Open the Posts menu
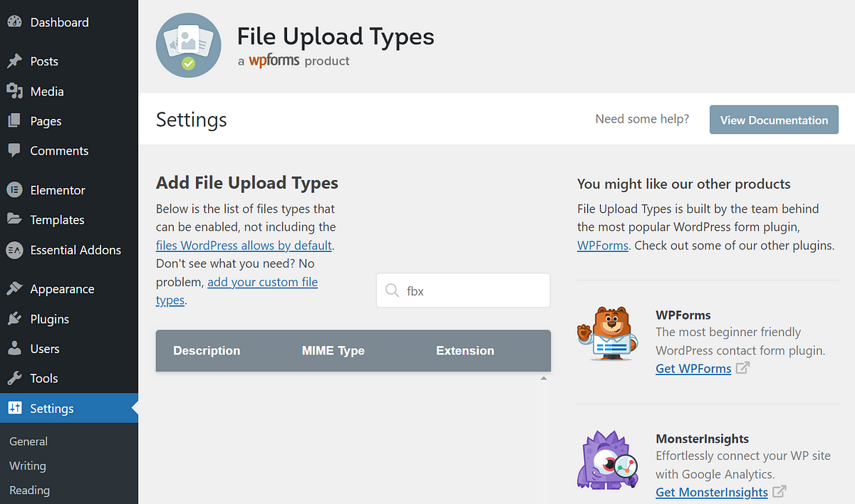Image resolution: width=855 pixels, height=504 pixels. (69, 61)
